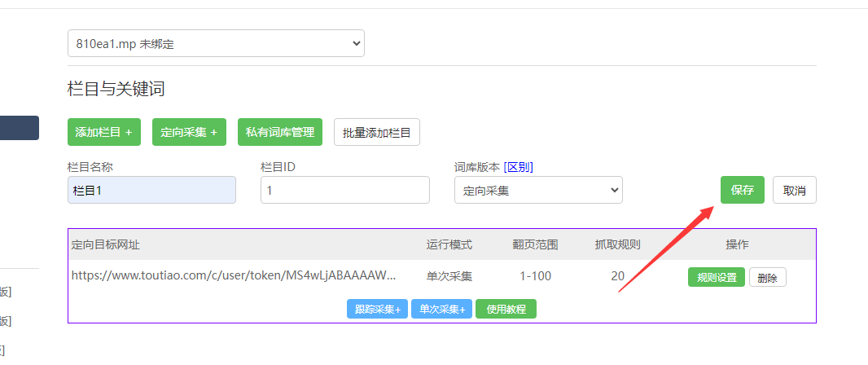Click 取消 to cancel editing

coord(794,190)
